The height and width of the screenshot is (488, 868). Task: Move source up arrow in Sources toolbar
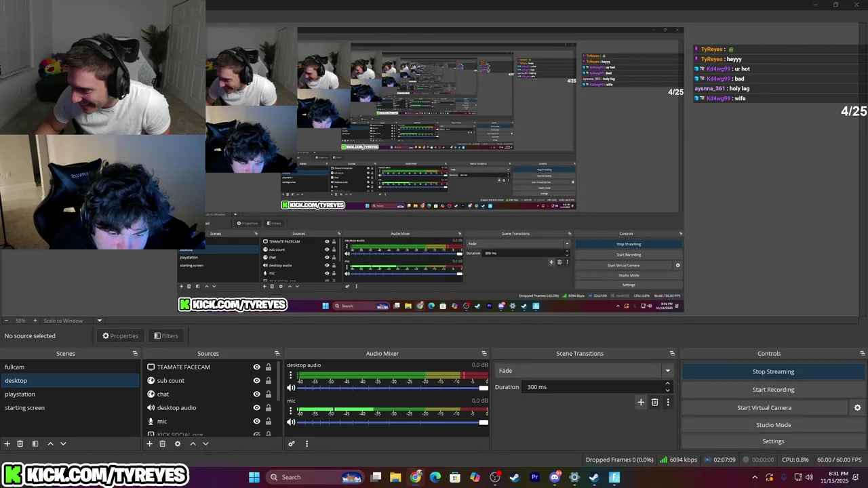pyautogui.click(x=193, y=444)
